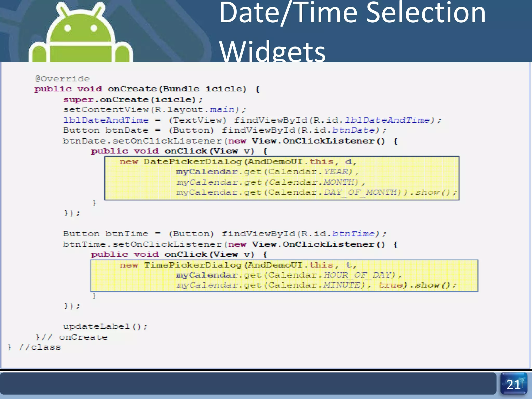The image size is (532, 399).
Task: Click the slide number 21 badge
Action: (514, 384)
